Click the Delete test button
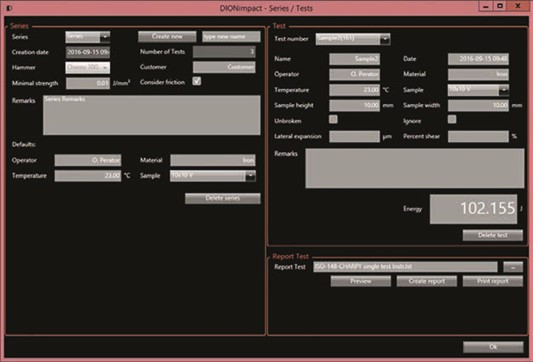Screen dimensions: 533x362 (493, 235)
